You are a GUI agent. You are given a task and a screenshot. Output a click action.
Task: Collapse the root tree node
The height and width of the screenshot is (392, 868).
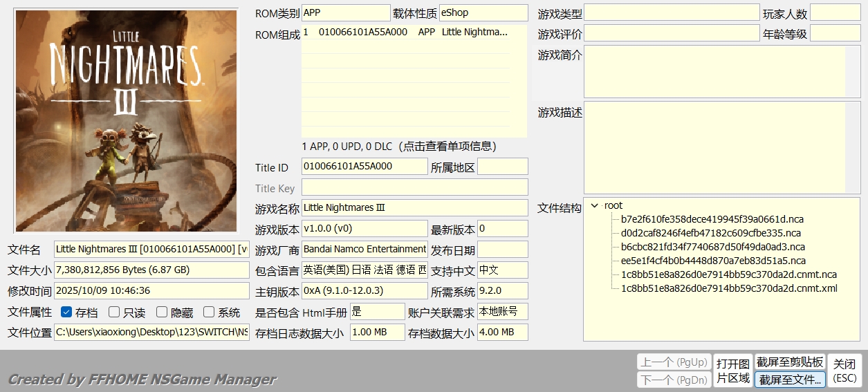[x=595, y=205]
